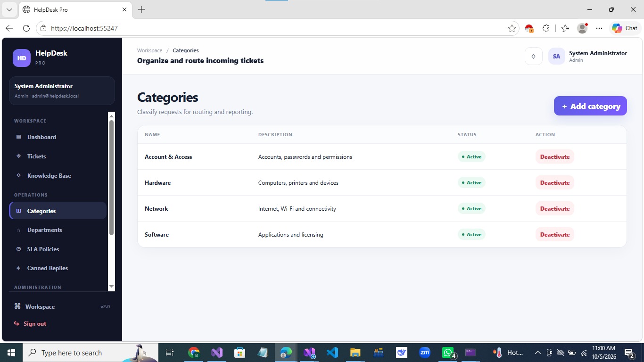Screen dimensions: 644x362
Task: Open the Copilot Chat button
Action: (x=625, y=28)
